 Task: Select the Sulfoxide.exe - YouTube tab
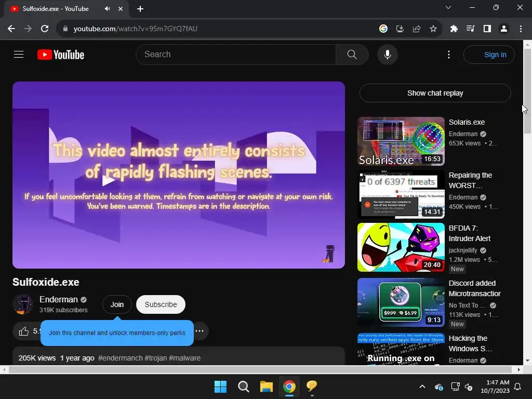[x=66, y=9]
